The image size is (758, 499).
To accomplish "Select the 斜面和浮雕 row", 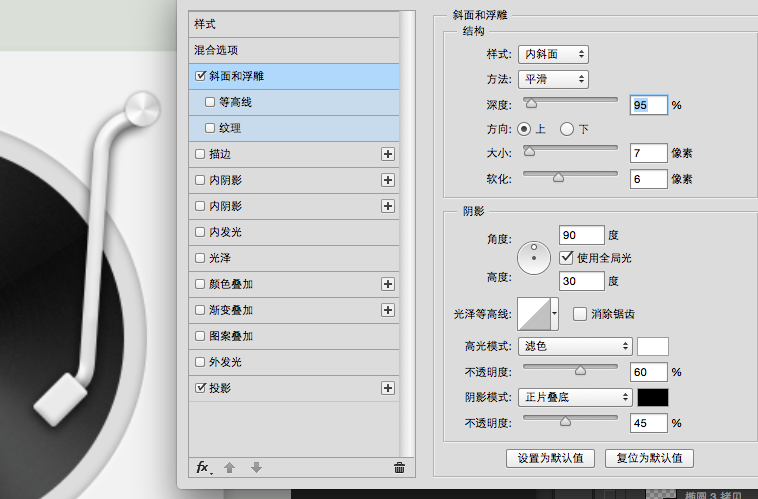I will (294, 76).
